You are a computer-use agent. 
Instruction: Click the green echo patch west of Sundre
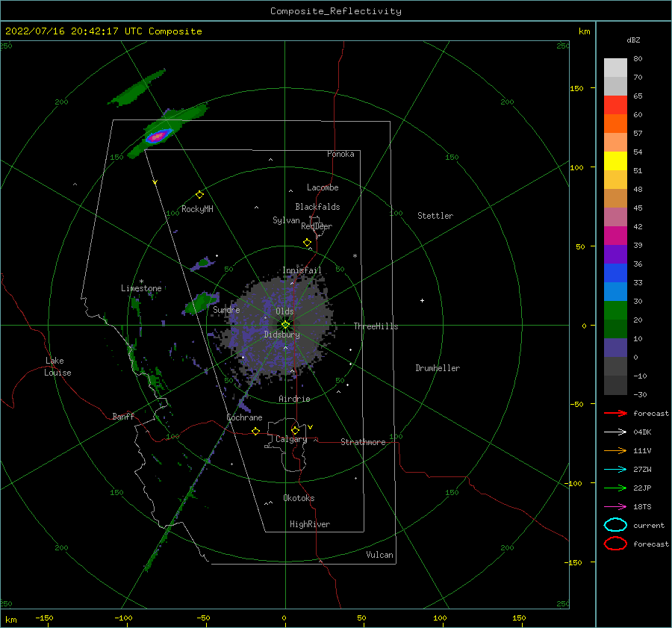199,302
